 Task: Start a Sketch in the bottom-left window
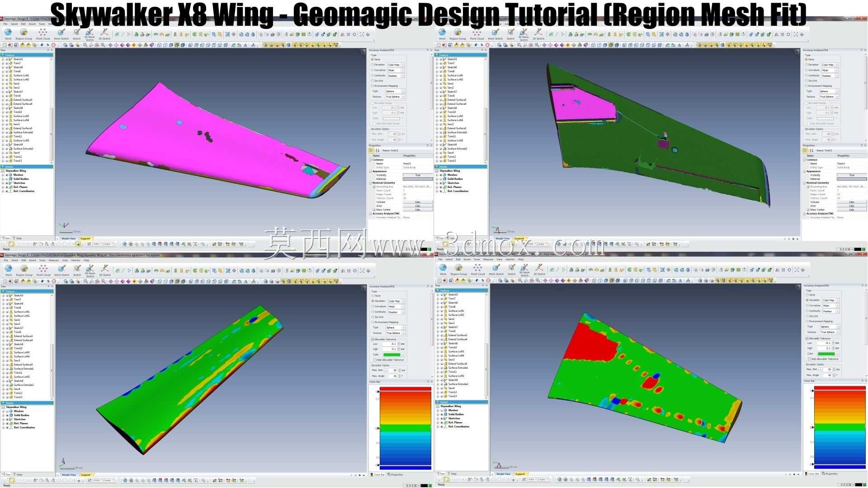point(77,271)
